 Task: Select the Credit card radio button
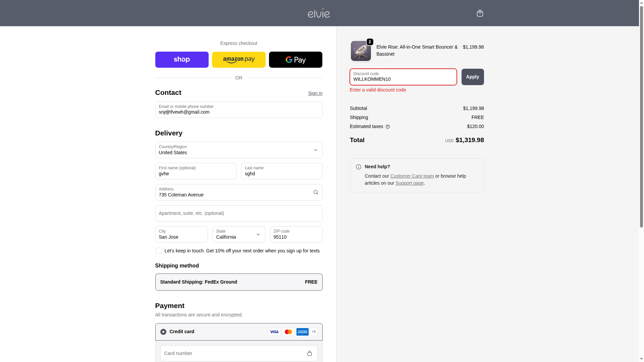click(x=163, y=332)
